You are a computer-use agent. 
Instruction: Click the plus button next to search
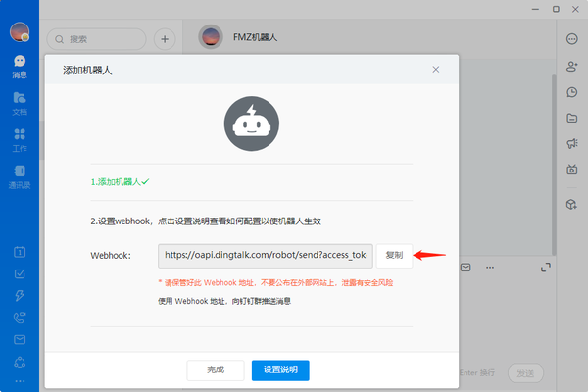166,39
